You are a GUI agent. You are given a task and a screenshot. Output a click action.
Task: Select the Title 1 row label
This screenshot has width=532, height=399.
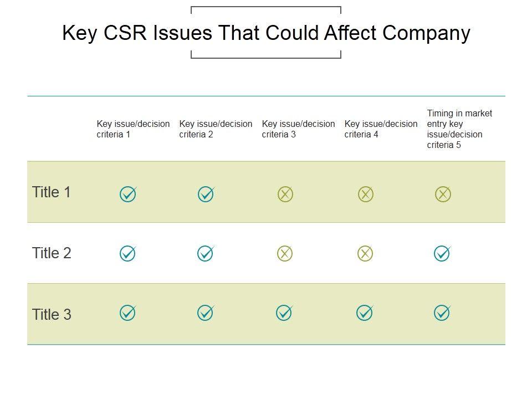point(52,192)
